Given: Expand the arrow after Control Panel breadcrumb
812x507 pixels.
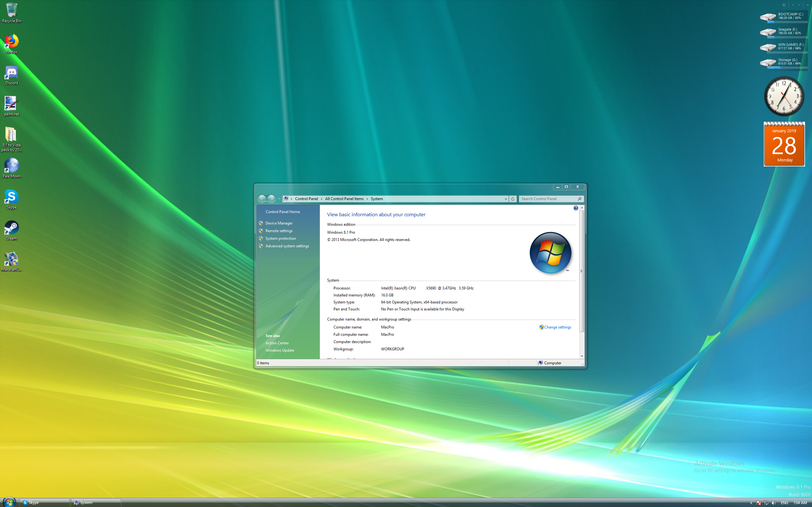Looking at the screenshot, I should pos(321,199).
